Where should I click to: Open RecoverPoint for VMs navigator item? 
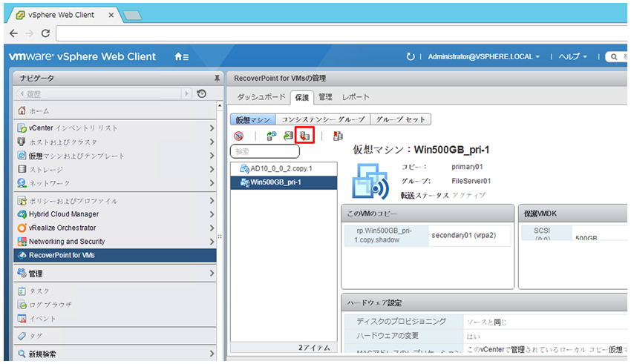(x=115, y=255)
